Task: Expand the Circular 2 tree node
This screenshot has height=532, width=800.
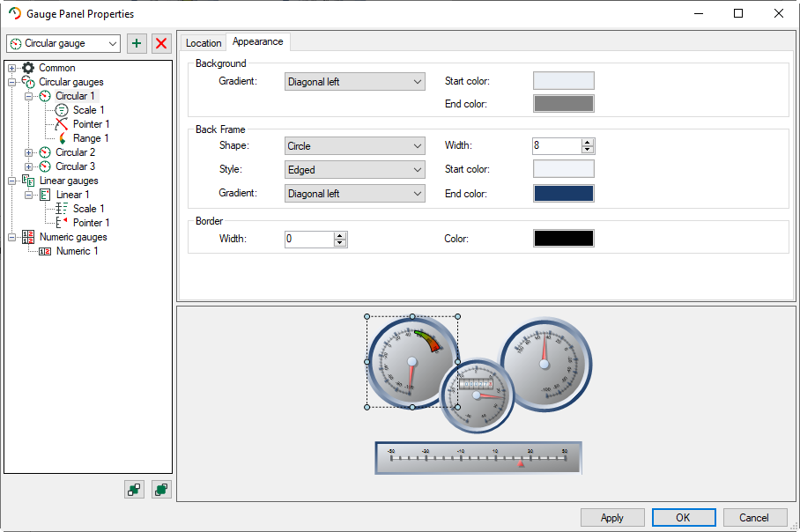Action: click(29, 152)
